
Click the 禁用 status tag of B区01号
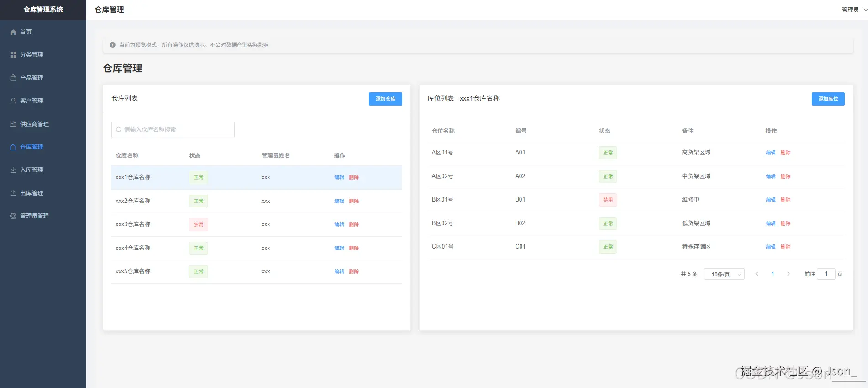tap(608, 200)
